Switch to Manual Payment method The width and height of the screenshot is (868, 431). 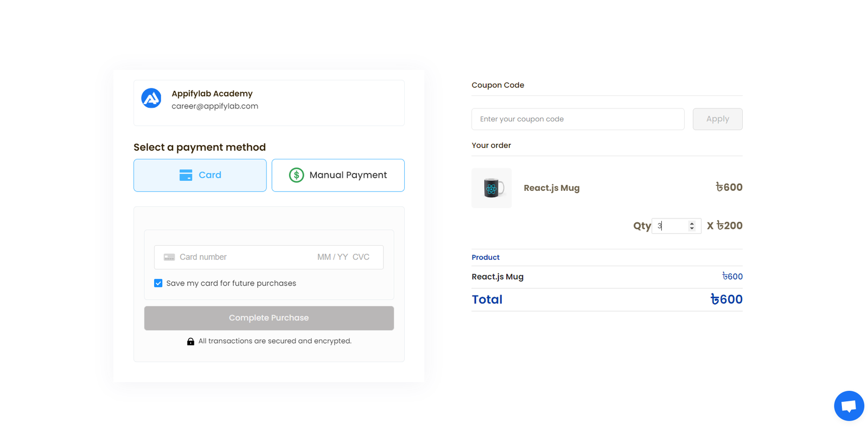[338, 175]
